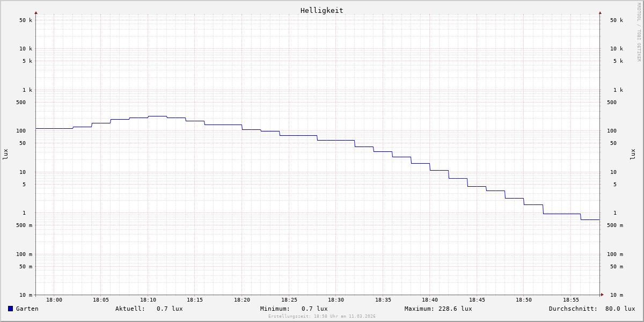Click the 18:05 time axis label

[101, 300]
